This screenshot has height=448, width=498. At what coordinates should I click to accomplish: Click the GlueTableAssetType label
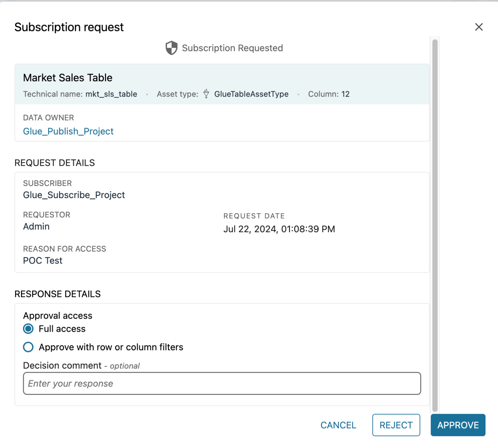click(251, 94)
